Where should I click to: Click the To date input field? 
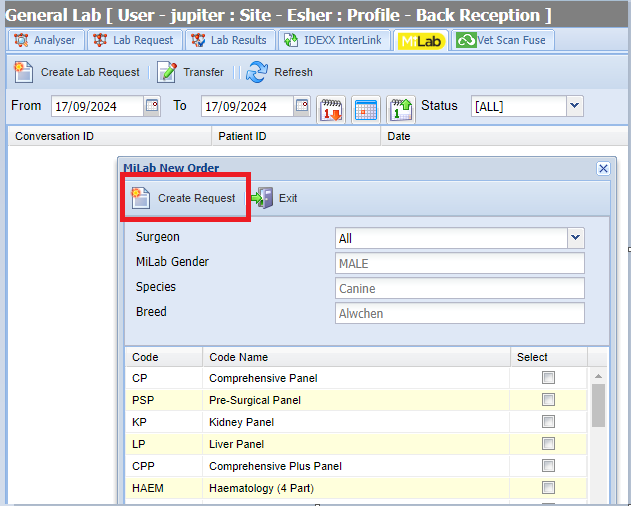click(x=247, y=106)
